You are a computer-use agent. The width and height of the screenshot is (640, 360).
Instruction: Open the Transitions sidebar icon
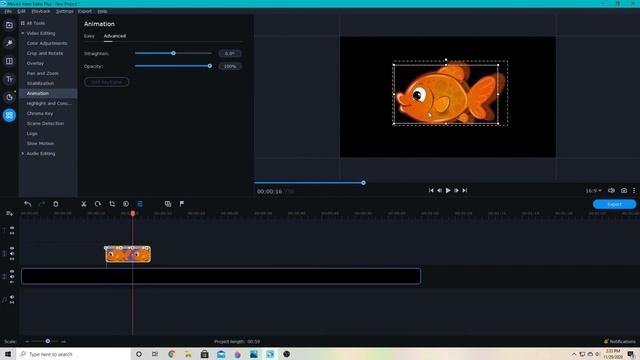(x=9, y=61)
